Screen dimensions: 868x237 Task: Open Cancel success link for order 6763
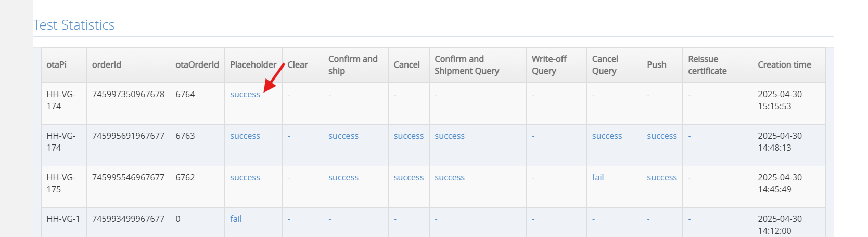click(x=409, y=136)
